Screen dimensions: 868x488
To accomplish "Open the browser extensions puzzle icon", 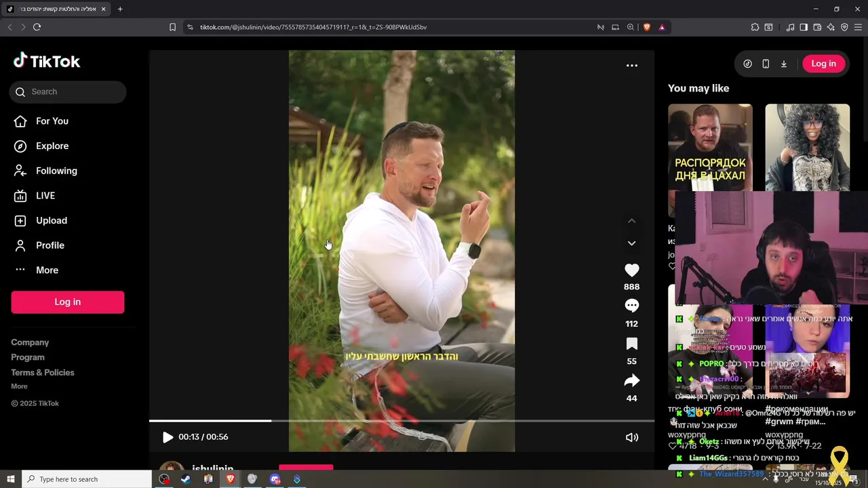I will (755, 27).
